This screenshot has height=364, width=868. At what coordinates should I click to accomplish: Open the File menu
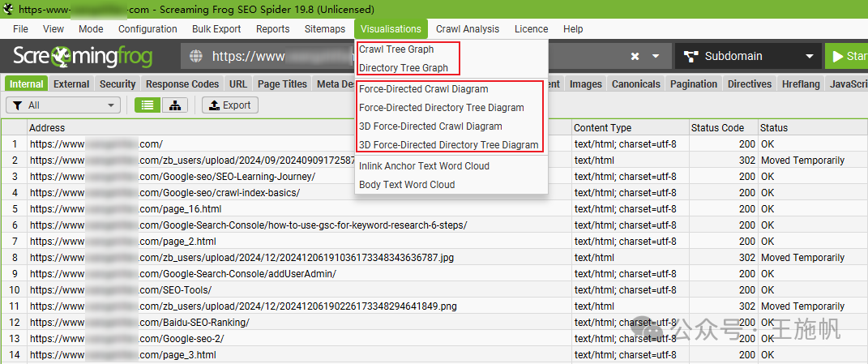click(20, 29)
